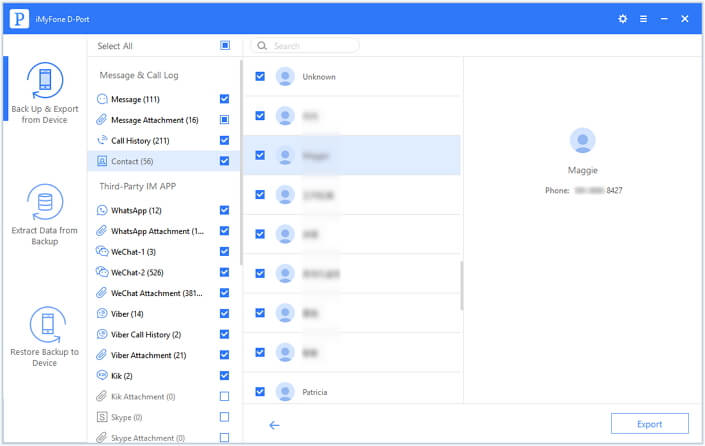This screenshot has width=705, height=446.
Task: Uncheck the Kik (2) checkbox
Action: tap(224, 375)
